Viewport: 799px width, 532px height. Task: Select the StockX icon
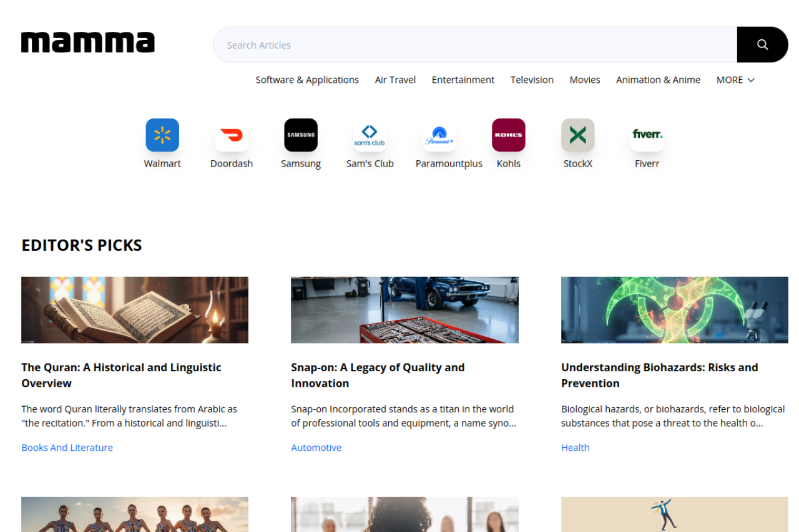578,135
